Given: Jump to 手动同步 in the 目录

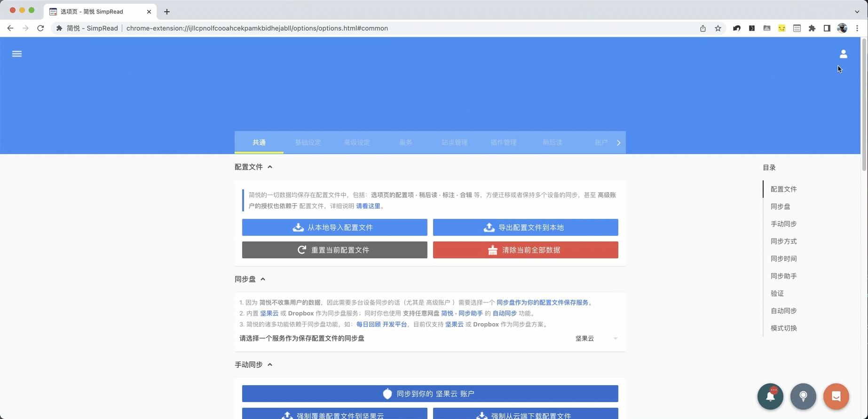Looking at the screenshot, I should [x=783, y=224].
